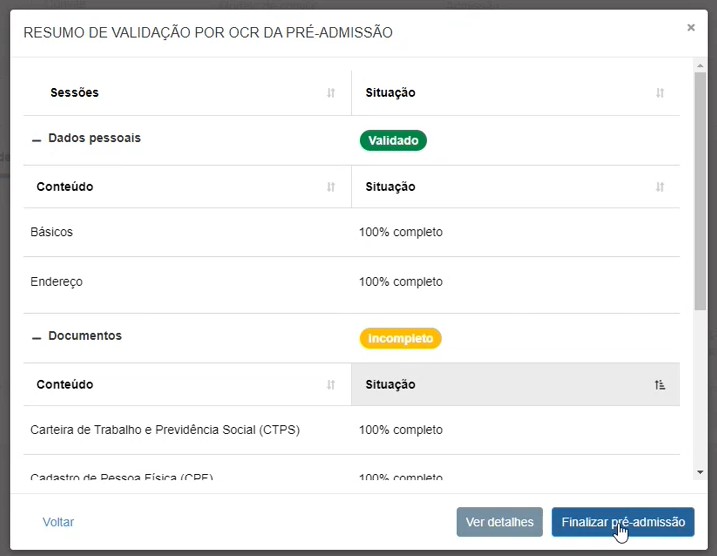Select the Endereço row

coord(57,282)
